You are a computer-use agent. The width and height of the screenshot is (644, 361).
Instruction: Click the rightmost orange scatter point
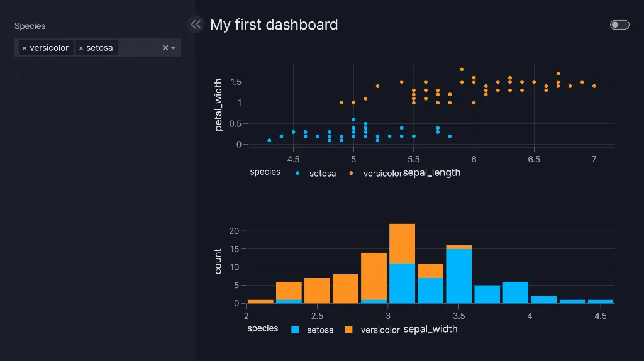point(594,86)
